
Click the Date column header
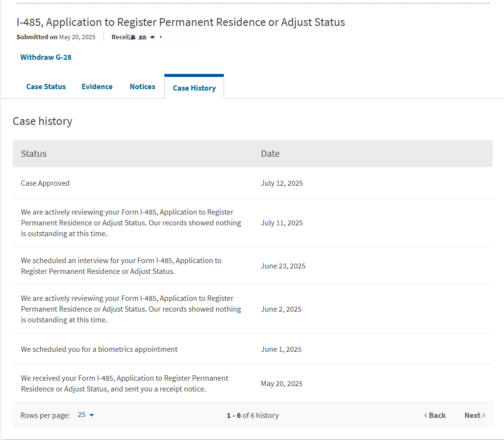point(270,154)
